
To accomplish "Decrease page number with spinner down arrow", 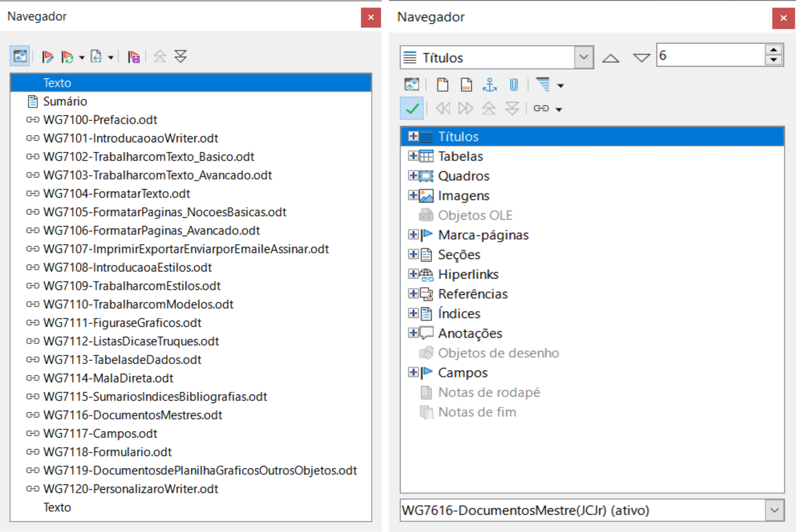I will pyautogui.click(x=774, y=60).
